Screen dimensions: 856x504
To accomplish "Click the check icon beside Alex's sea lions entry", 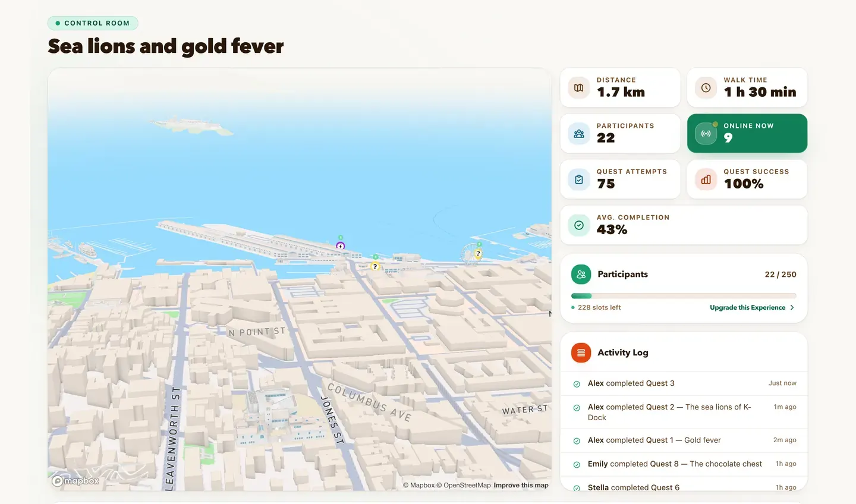I will (577, 408).
